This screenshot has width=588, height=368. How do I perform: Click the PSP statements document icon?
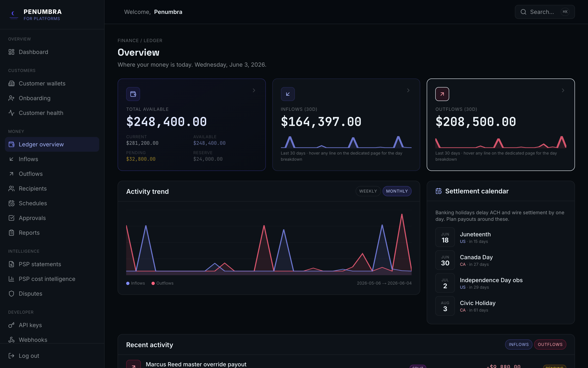click(11, 264)
